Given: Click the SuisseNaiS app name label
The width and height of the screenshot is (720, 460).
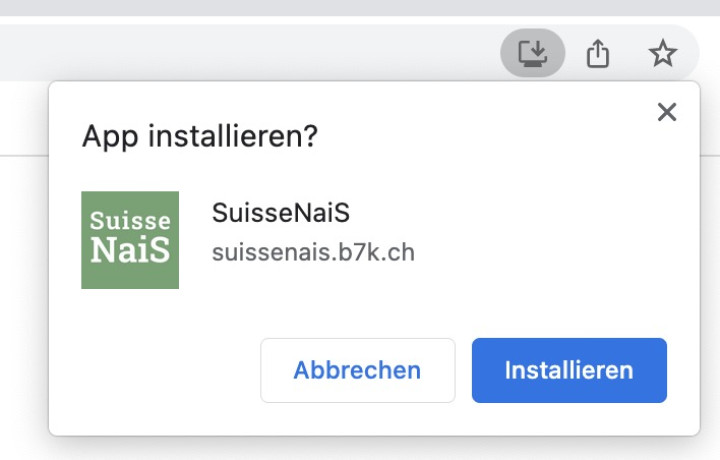Looking at the screenshot, I should point(281,213).
